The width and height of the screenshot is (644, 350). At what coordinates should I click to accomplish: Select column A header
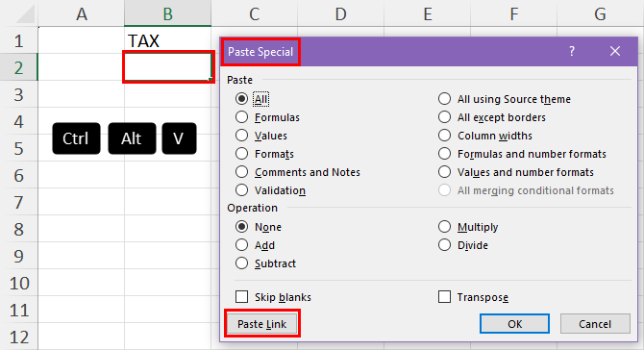pyautogui.click(x=82, y=14)
